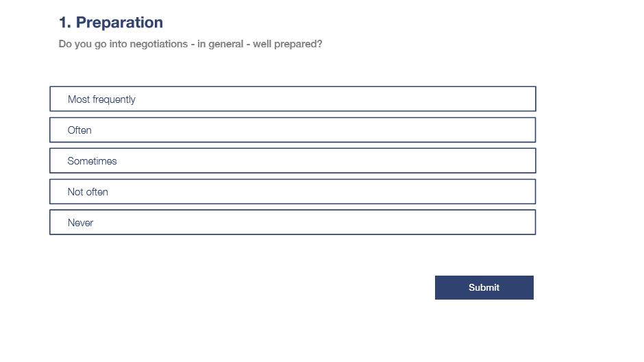Send the survey answer with Submit
This screenshot has width=644, height=362.
click(484, 288)
